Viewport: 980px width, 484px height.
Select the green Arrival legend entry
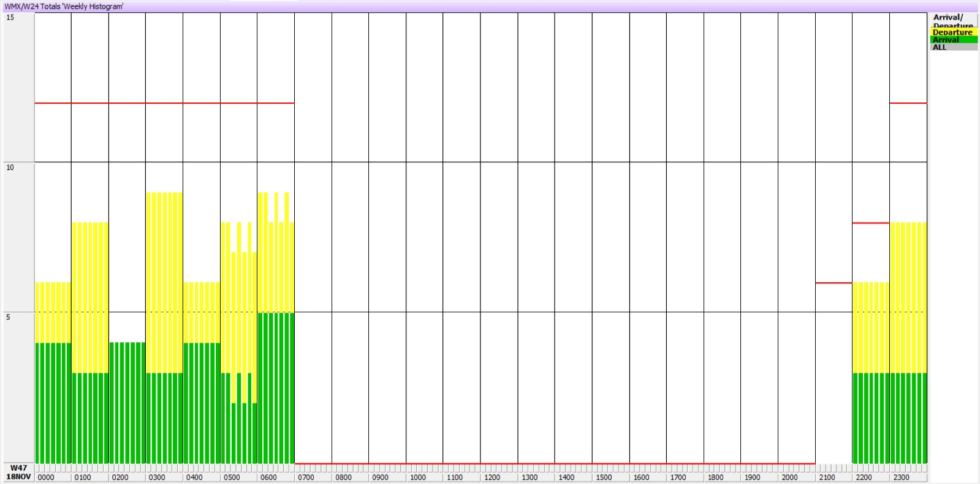tap(952, 40)
